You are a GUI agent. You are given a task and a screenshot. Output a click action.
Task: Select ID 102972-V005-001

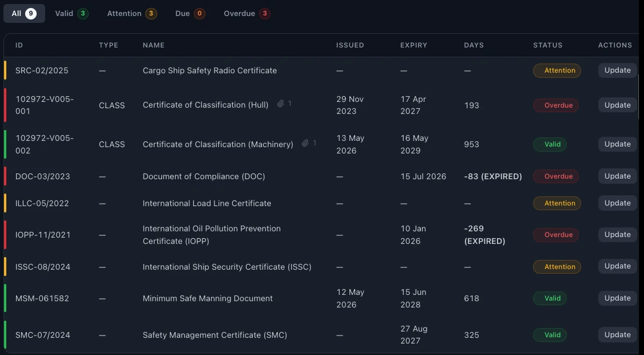pyautogui.click(x=45, y=105)
